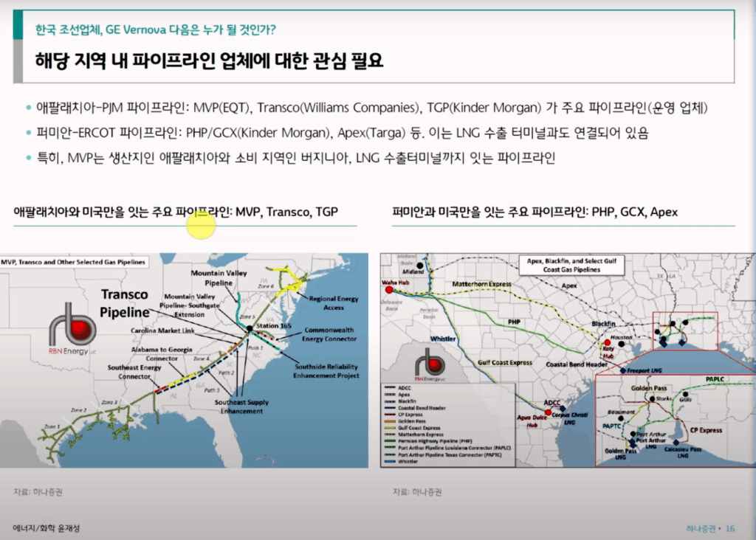Image resolution: width=756 pixels, height=540 pixels.
Task: Click the 'Regional Energy Access' map label
Action: 334,303
